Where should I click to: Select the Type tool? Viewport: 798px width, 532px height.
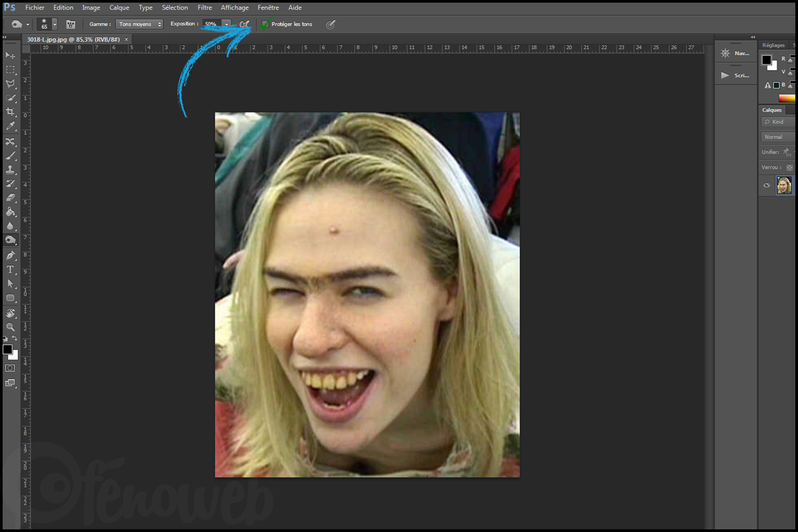pos(10,269)
